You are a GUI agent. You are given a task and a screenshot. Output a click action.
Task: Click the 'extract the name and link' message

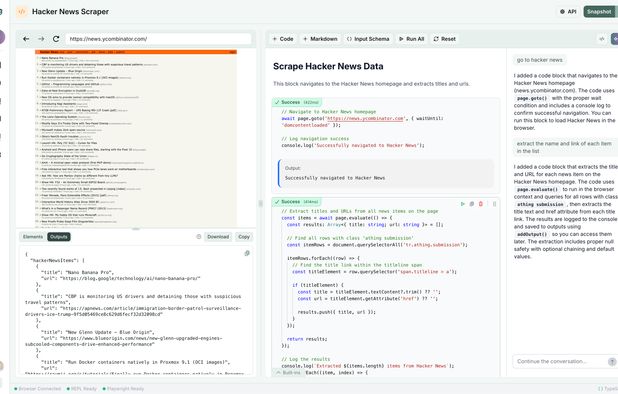coord(565,147)
